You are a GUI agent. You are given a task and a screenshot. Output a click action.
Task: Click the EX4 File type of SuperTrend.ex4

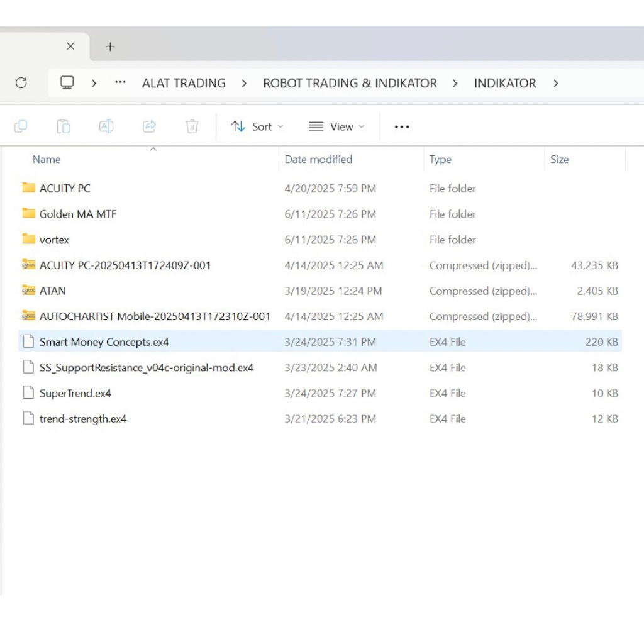[447, 394]
